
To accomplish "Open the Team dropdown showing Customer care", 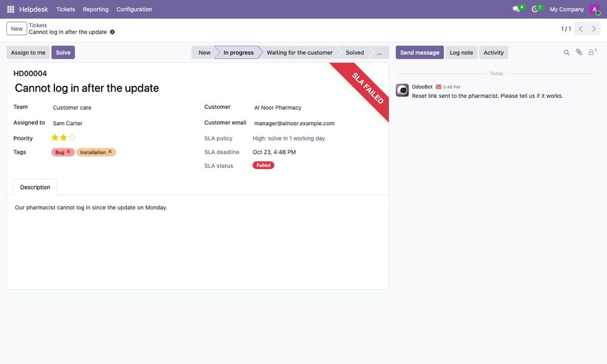I will (x=122, y=107).
